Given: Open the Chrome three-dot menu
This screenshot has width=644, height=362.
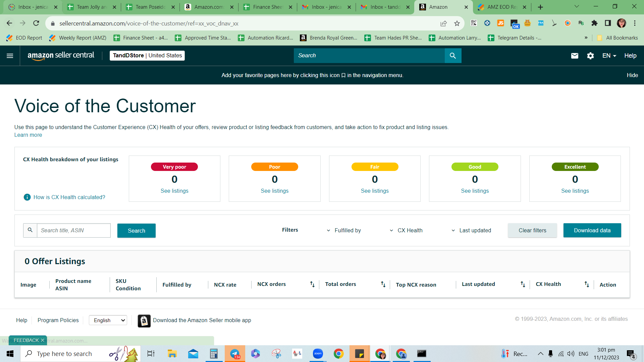Looking at the screenshot, I should click(x=635, y=23).
